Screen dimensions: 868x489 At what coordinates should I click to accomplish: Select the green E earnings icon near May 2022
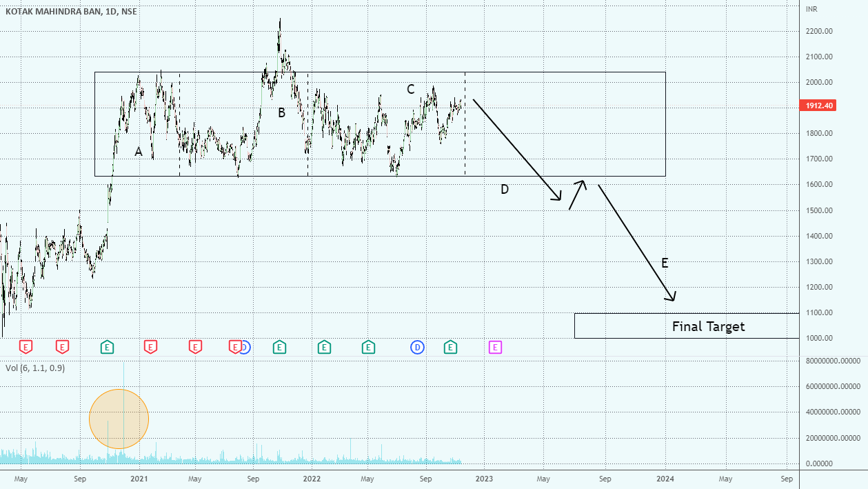[368, 347]
